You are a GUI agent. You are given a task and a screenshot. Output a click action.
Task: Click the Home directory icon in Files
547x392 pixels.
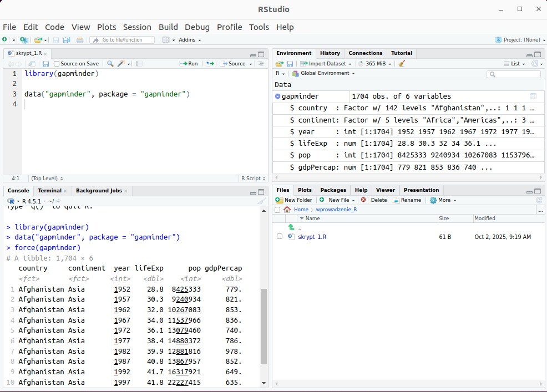(287, 210)
